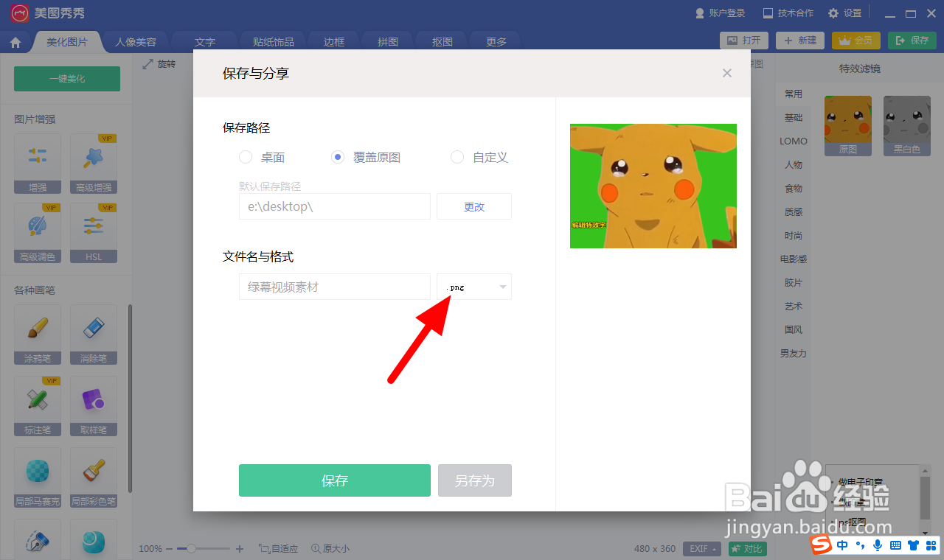This screenshot has width=944, height=560.
Task: Select the 桌面 save path radio button
Action: click(x=244, y=157)
